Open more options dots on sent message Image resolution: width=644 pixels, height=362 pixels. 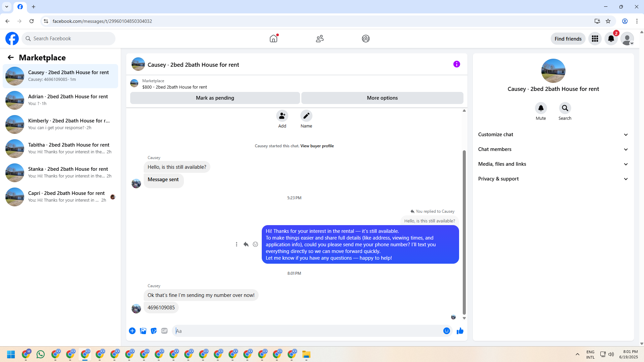tap(237, 244)
